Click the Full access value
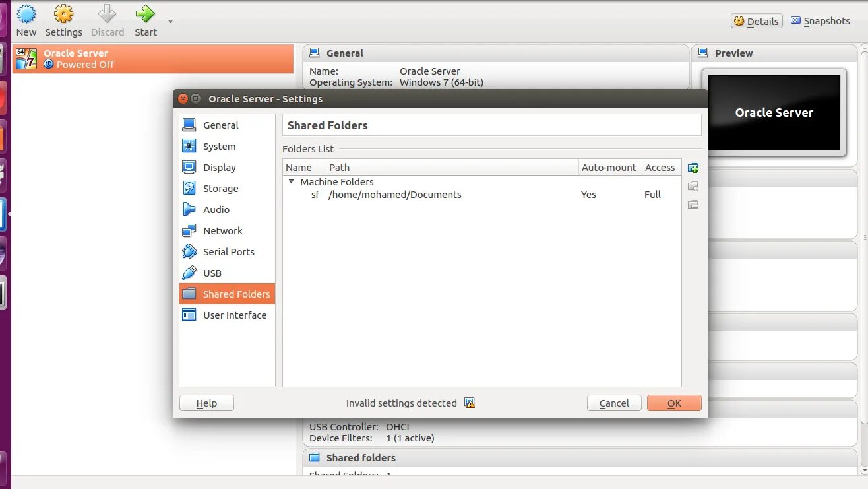The image size is (868, 489). tap(652, 195)
